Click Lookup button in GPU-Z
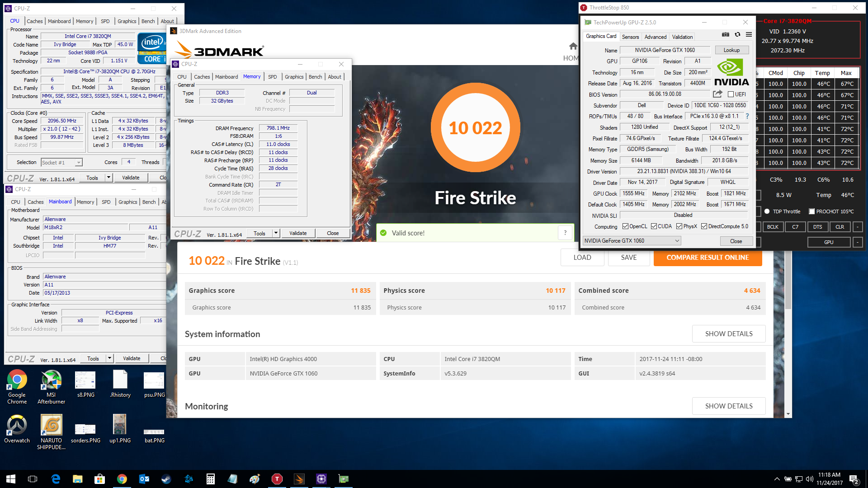The height and width of the screenshot is (488, 868). [731, 50]
